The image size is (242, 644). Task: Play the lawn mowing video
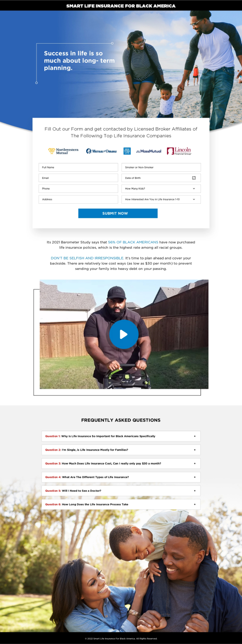pyautogui.click(x=124, y=334)
